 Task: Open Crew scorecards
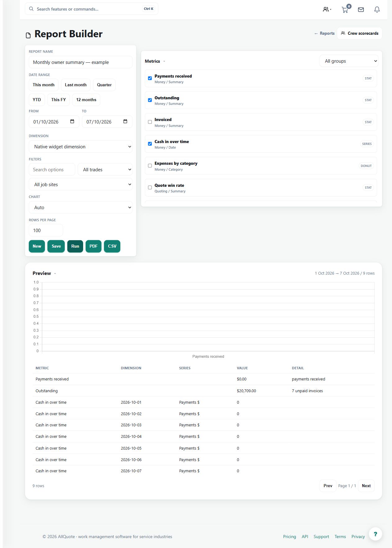(x=359, y=33)
